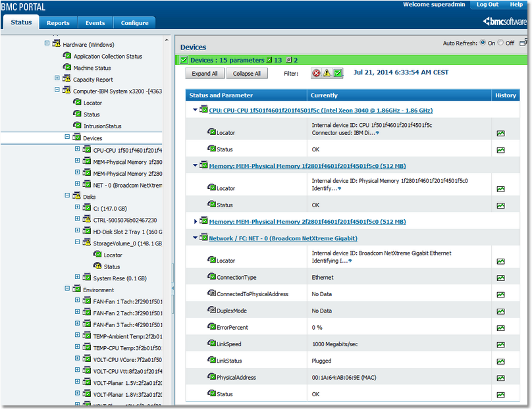The image size is (532, 410).
Task: Switch to the Reports tab
Action: (x=58, y=23)
